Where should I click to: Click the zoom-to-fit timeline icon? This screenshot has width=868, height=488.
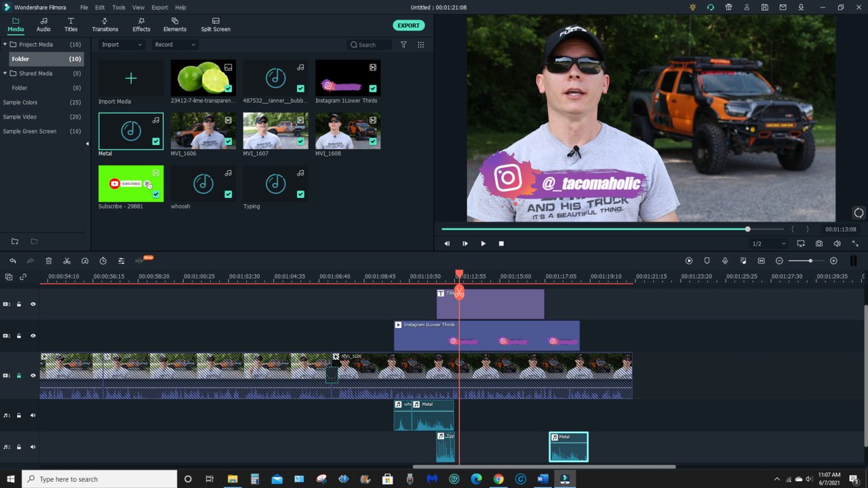761,261
